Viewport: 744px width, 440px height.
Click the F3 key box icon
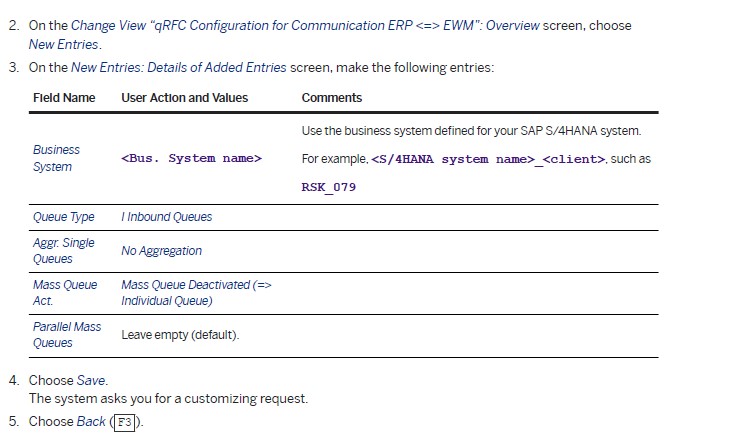click(125, 421)
